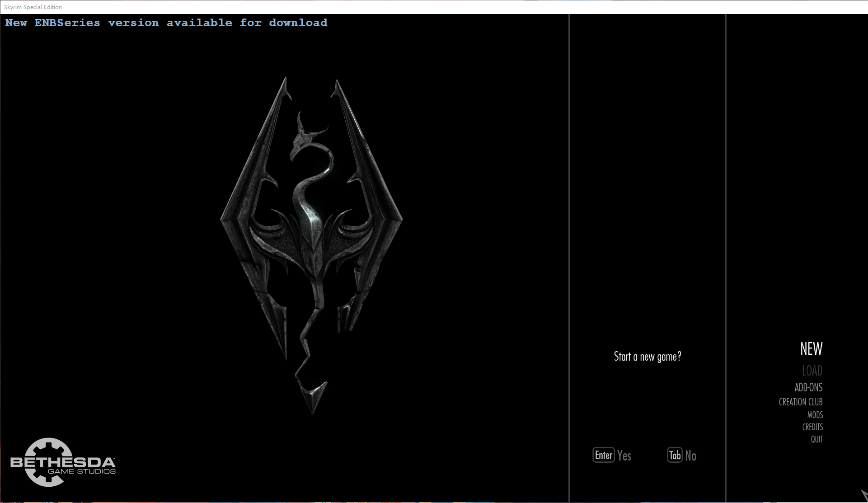Click the GAME STUDIOS text under Bethesda
This screenshot has width=868, height=503.
pyautogui.click(x=82, y=471)
